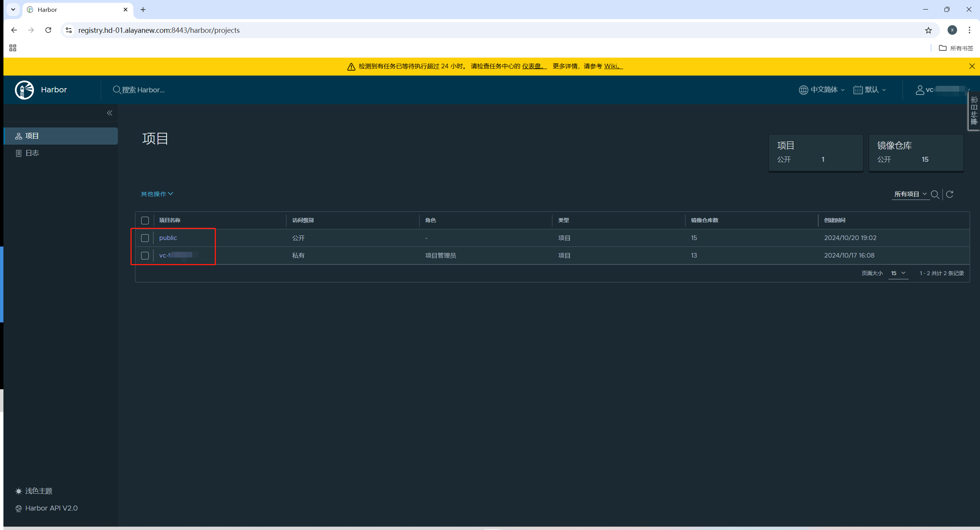The width and height of the screenshot is (980, 530).
Task: Bookmark this page with star icon
Action: (928, 30)
